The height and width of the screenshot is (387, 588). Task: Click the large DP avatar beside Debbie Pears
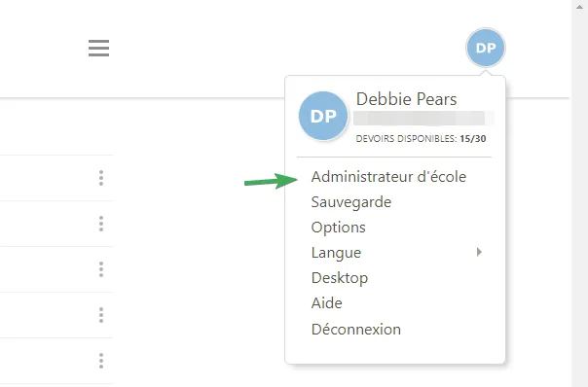coord(323,116)
